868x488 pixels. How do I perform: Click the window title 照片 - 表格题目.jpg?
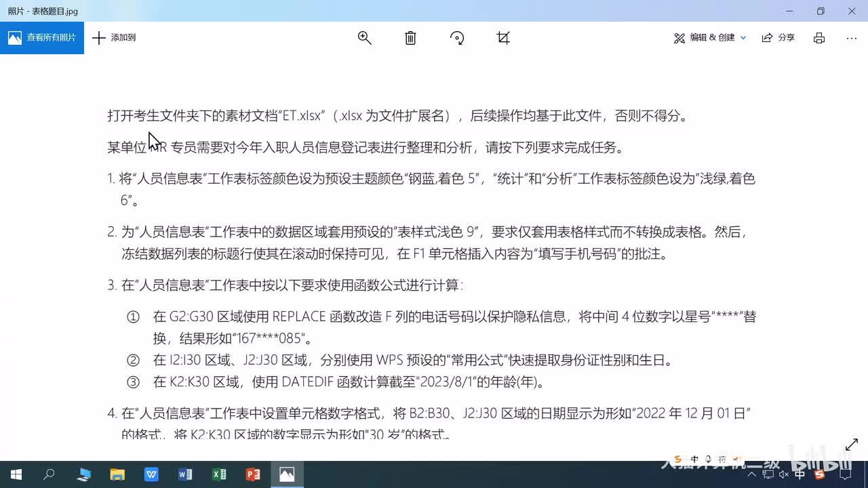(43, 11)
